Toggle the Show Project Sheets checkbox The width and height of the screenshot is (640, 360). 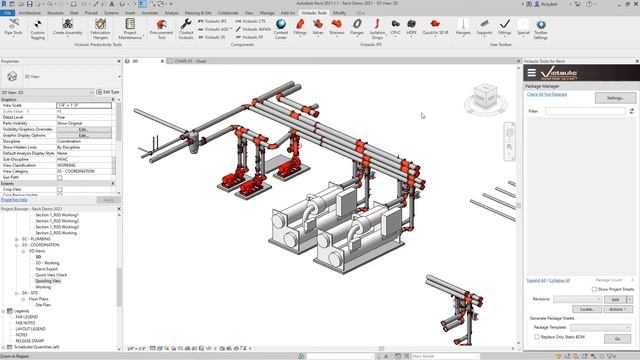[594, 289]
